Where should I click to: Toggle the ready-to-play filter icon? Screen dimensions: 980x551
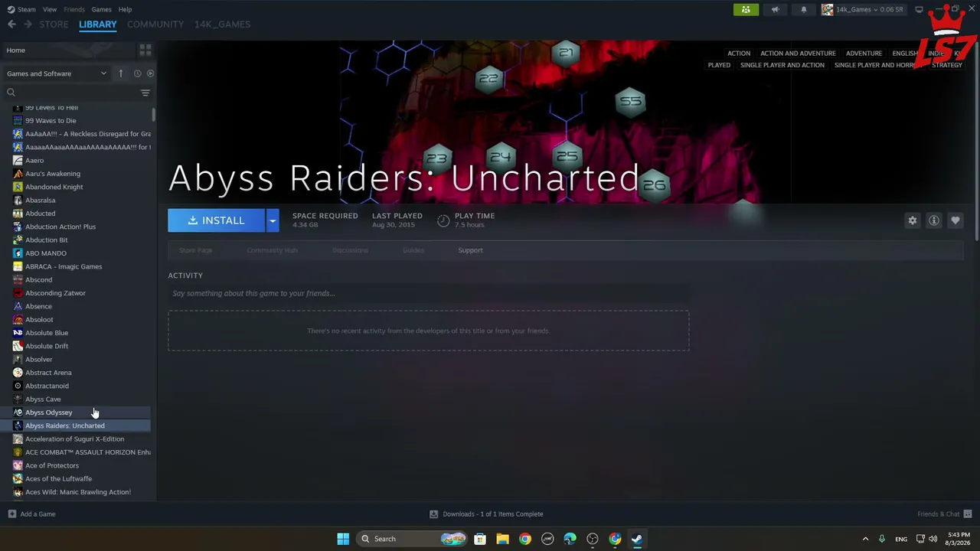click(x=150, y=73)
